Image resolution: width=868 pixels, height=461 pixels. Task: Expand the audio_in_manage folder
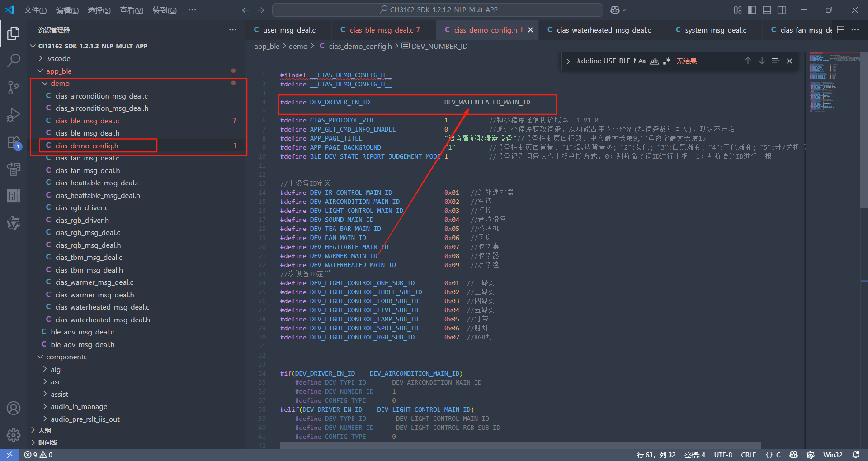click(79, 407)
